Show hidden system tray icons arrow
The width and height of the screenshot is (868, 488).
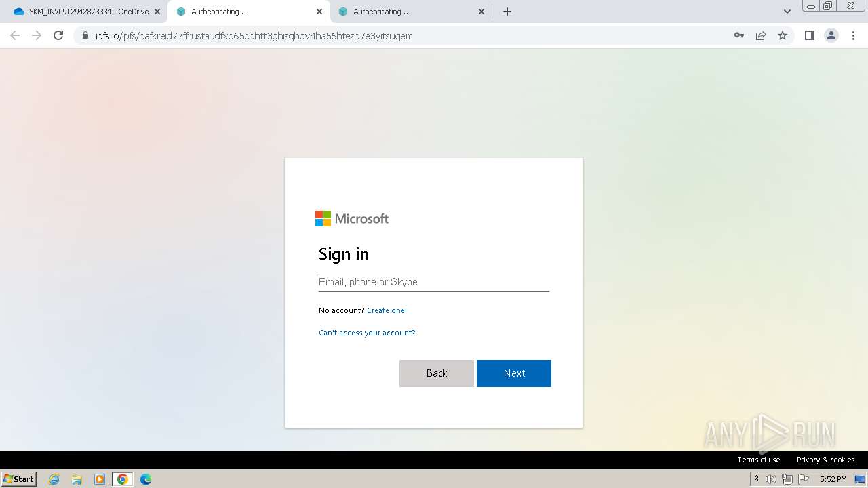[x=756, y=479]
